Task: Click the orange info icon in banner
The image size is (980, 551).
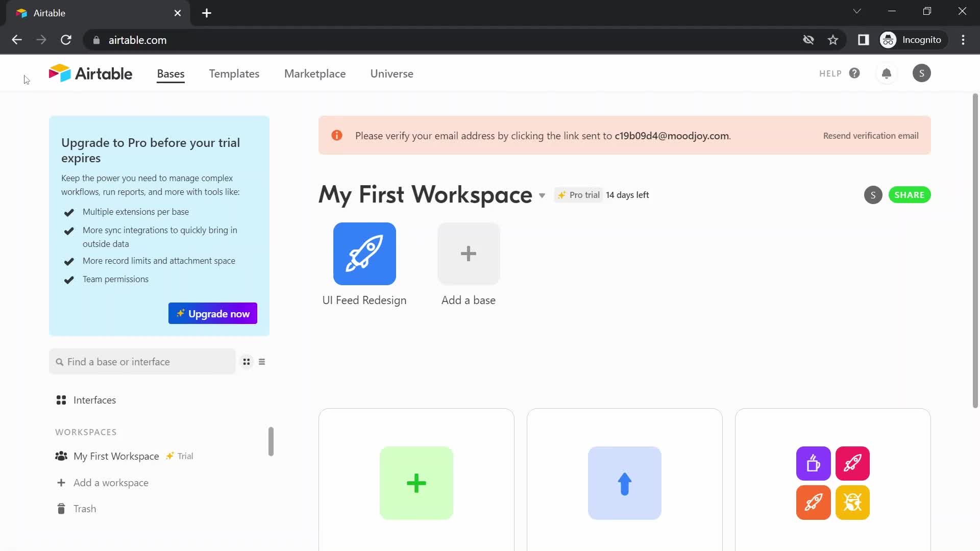Action: click(336, 135)
